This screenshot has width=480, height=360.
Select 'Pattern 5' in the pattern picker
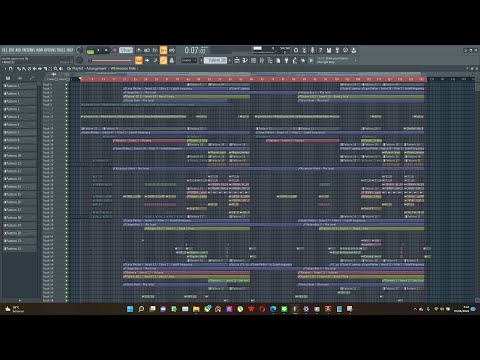pyautogui.click(x=20, y=117)
